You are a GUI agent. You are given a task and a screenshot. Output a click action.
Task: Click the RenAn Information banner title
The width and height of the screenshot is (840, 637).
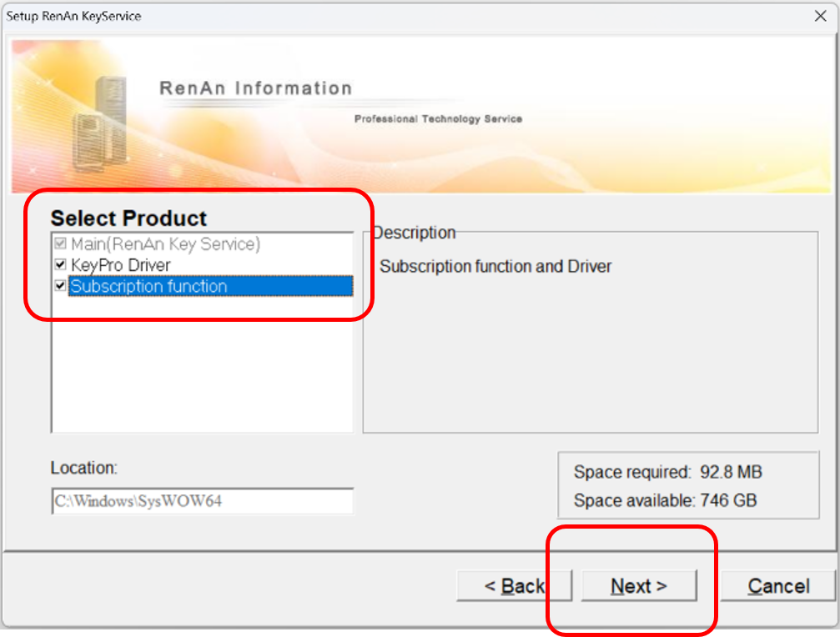pos(256,88)
